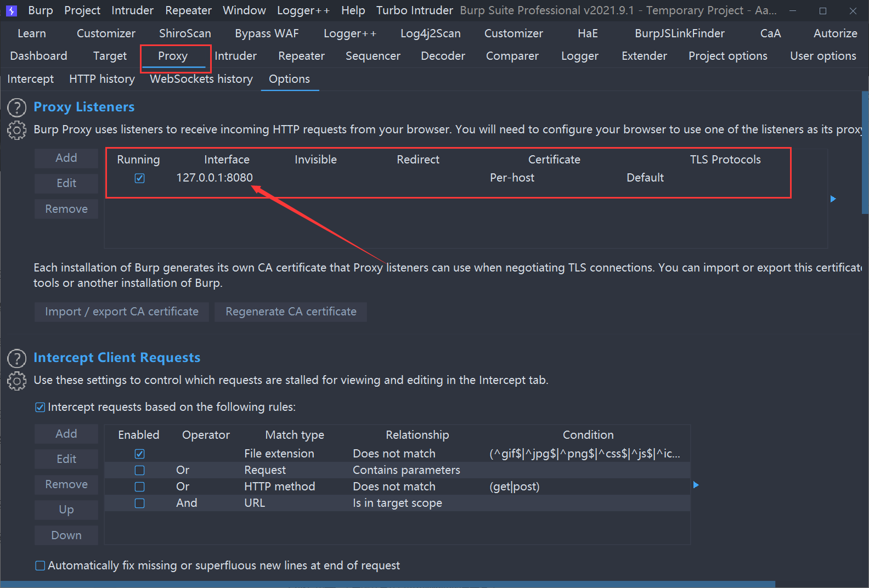
Task: Open the Window menu
Action: tap(244, 10)
